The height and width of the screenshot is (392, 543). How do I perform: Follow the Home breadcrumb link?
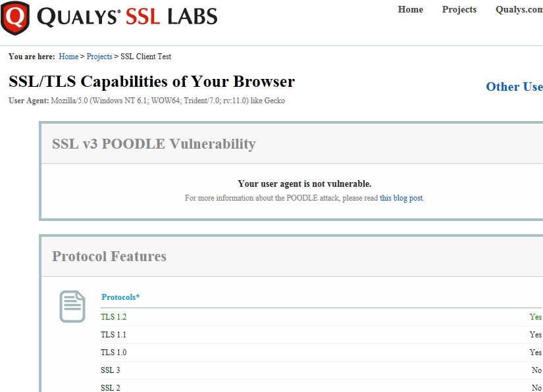(68, 57)
